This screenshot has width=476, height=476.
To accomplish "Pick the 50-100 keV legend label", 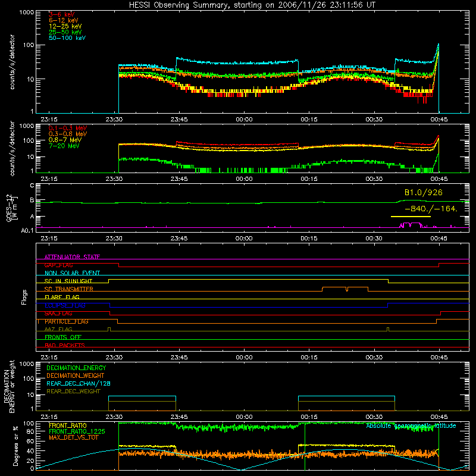I will pos(67,38).
